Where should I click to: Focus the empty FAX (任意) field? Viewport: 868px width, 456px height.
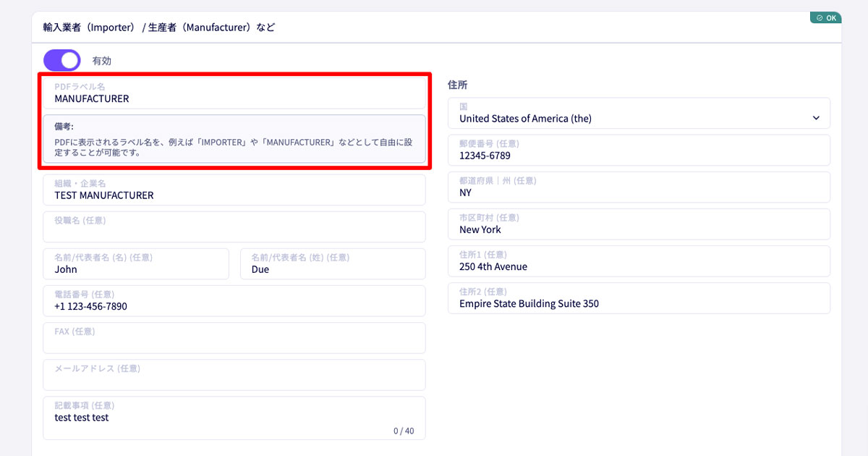click(x=234, y=337)
